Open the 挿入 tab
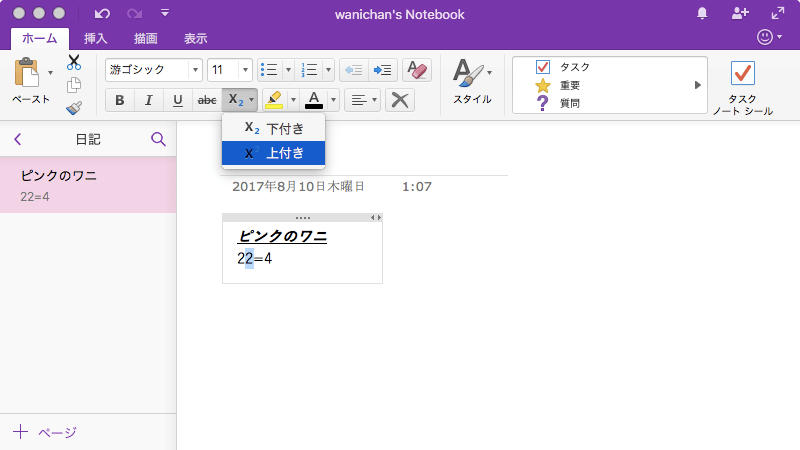Screen dimensions: 800x450 [95, 38]
